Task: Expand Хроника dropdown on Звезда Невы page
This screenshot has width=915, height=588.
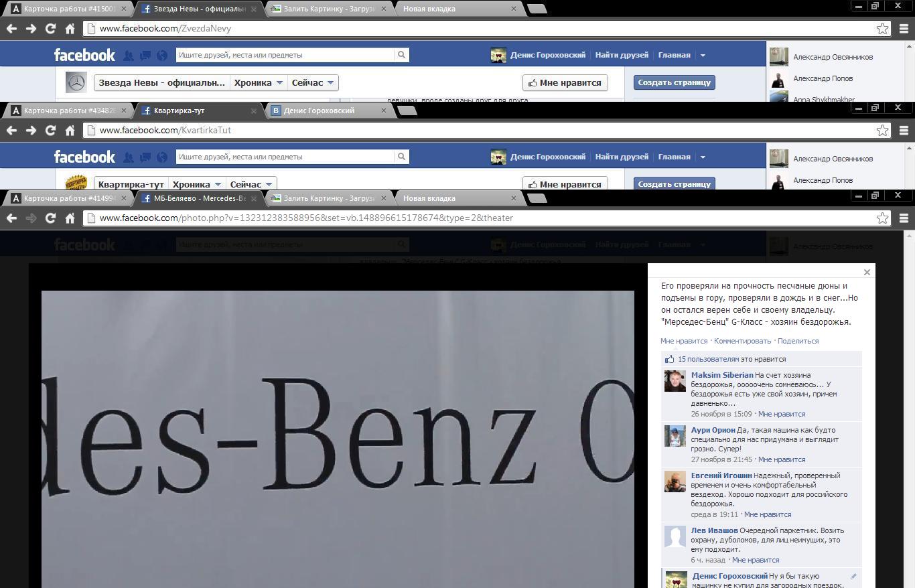Action: 260,82
